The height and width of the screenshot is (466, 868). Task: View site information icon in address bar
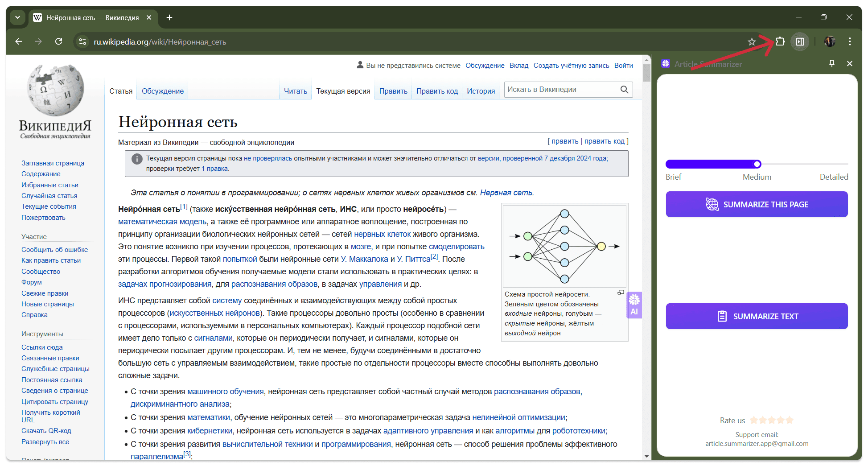pos(82,41)
